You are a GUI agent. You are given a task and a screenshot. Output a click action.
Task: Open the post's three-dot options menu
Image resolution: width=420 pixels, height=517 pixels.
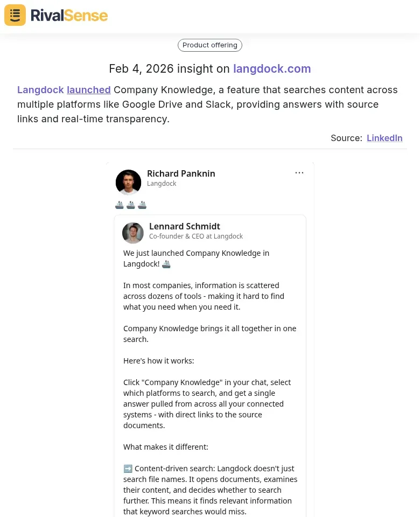(299, 172)
